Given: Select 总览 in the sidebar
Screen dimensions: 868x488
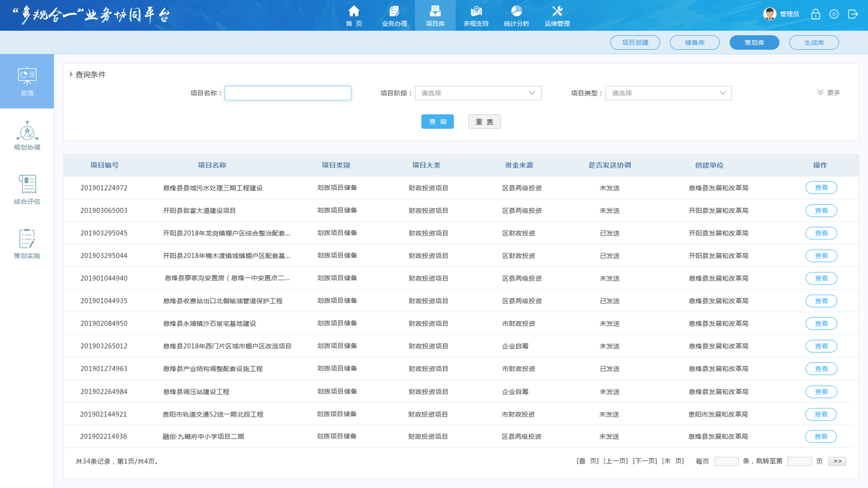Looking at the screenshot, I should point(27,81).
